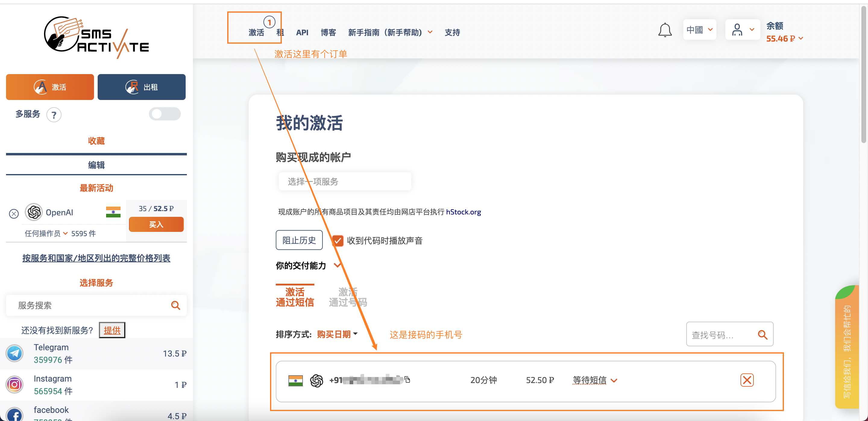Click the copy icon beside phone number
This screenshot has width=868, height=421.
tap(407, 379)
